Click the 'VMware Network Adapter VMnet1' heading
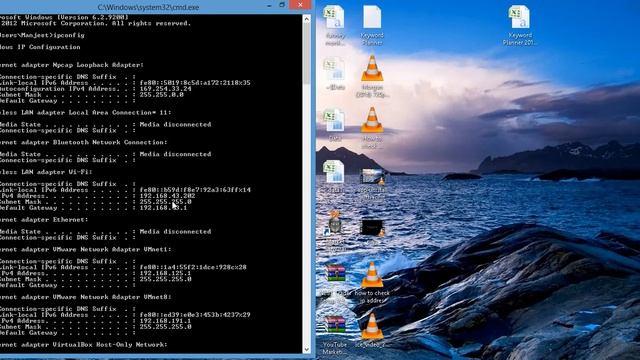 (x=86, y=249)
